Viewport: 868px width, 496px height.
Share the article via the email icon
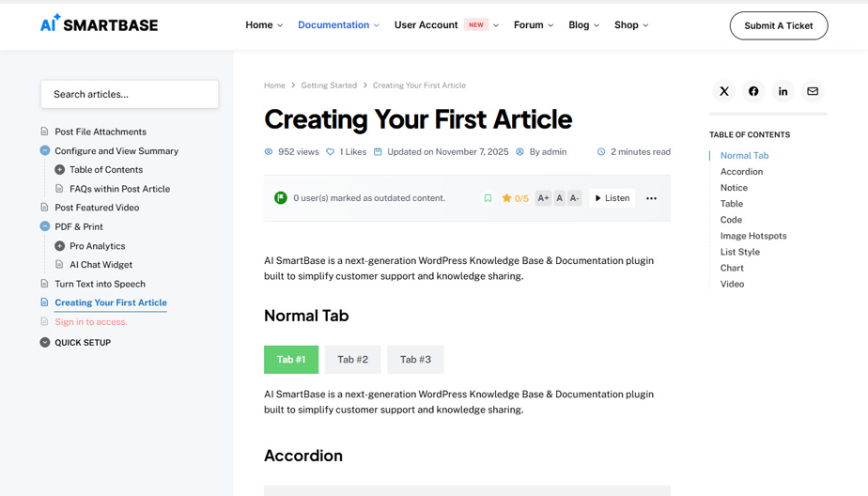click(813, 91)
